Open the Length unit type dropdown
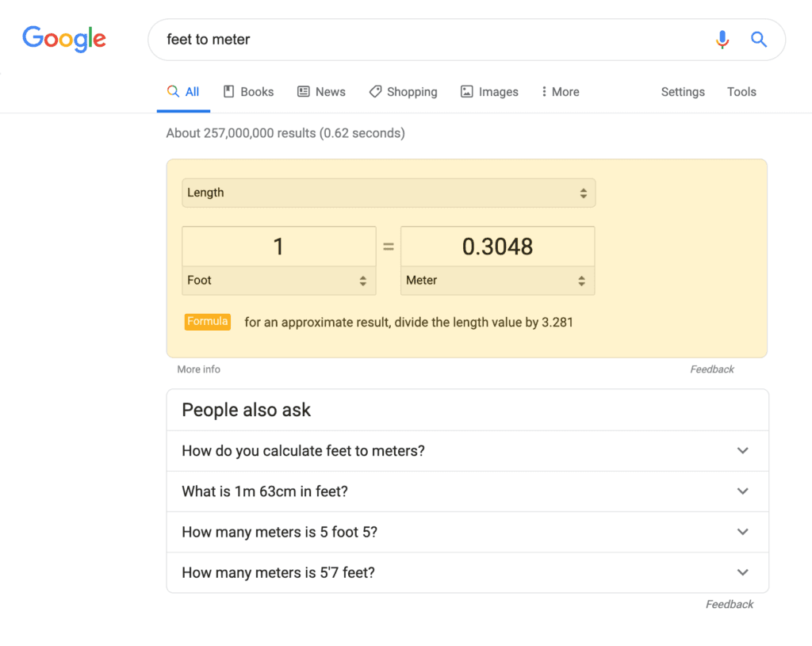Screen dimensions: 812x646 click(389, 193)
